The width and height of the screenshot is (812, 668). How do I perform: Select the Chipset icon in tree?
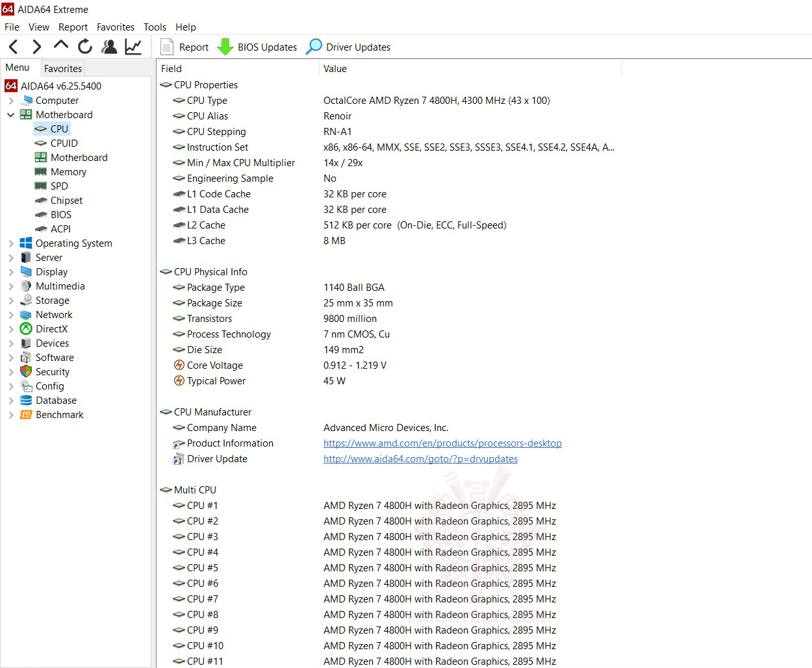click(40, 201)
